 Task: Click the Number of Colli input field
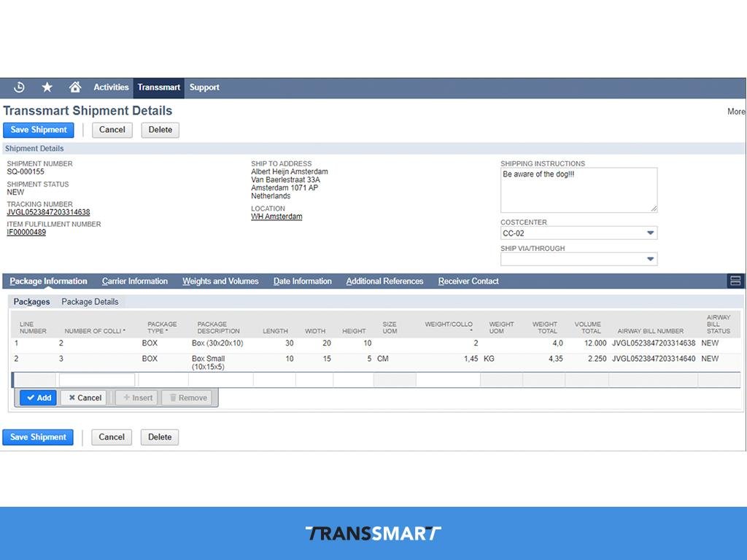[97, 380]
